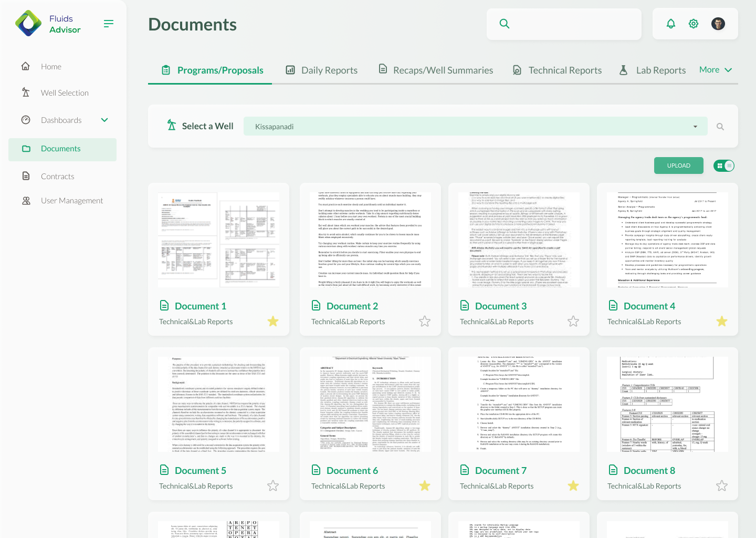Expand the More tabs dropdown
This screenshot has height=538, width=756.
[x=715, y=70]
